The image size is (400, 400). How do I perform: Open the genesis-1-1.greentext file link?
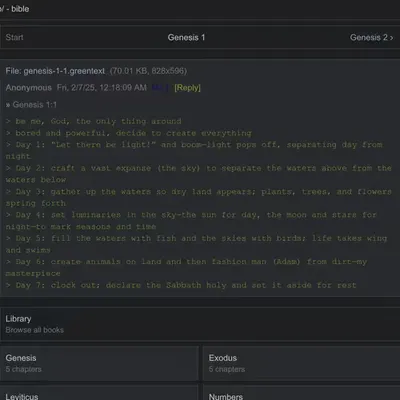pyautogui.click(x=55, y=71)
